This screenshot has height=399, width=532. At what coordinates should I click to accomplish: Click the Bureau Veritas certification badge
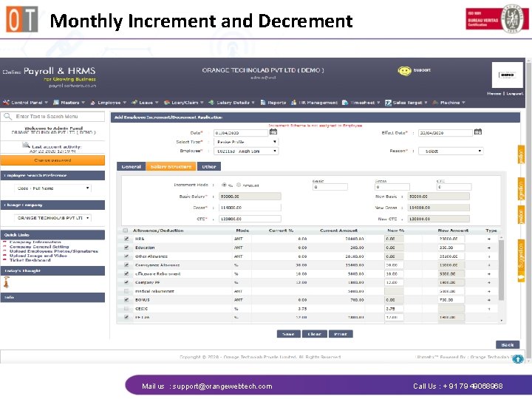point(497,19)
